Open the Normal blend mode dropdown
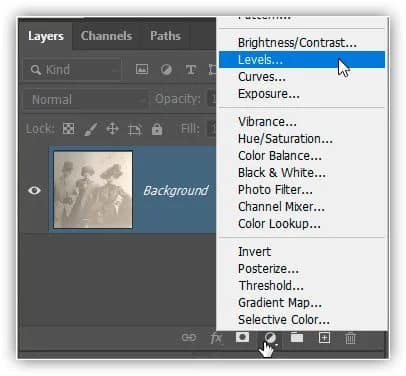The height and width of the screenshot is (376, 406). pyautogui.click(x=86, y=99)
